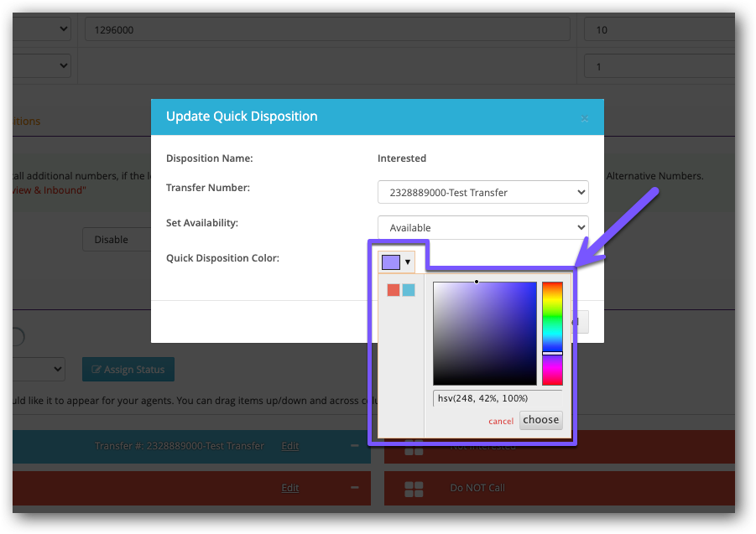Click the Assign Status button

(128, 370)
